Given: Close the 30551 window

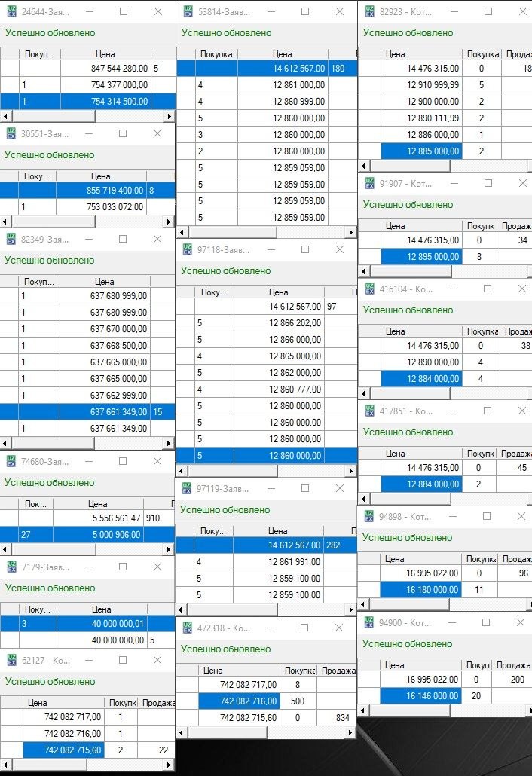Looking at the screenshot, I should coord(157,133).
